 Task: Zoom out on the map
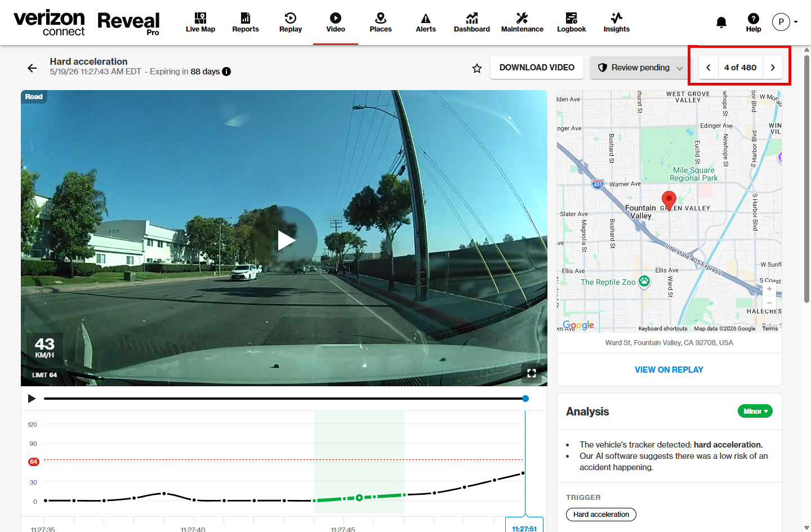769,303
